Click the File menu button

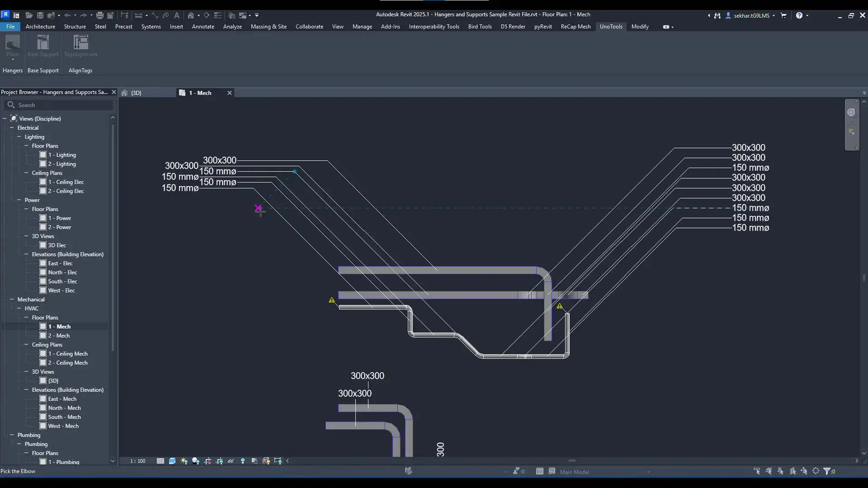(10, 27)
